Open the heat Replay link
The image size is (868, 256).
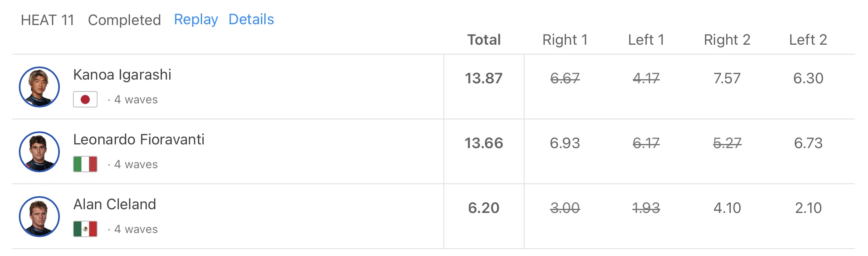[x=196, y=19]
